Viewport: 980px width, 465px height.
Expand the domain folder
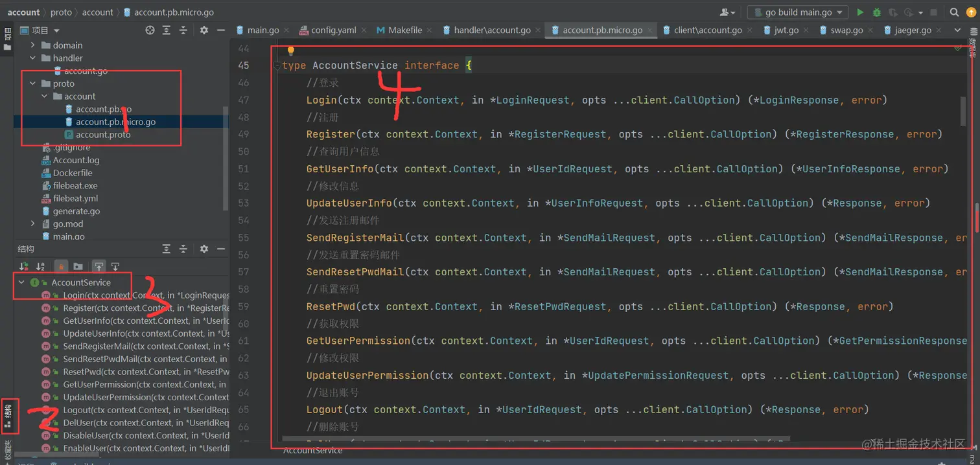[x=33, y=45]
